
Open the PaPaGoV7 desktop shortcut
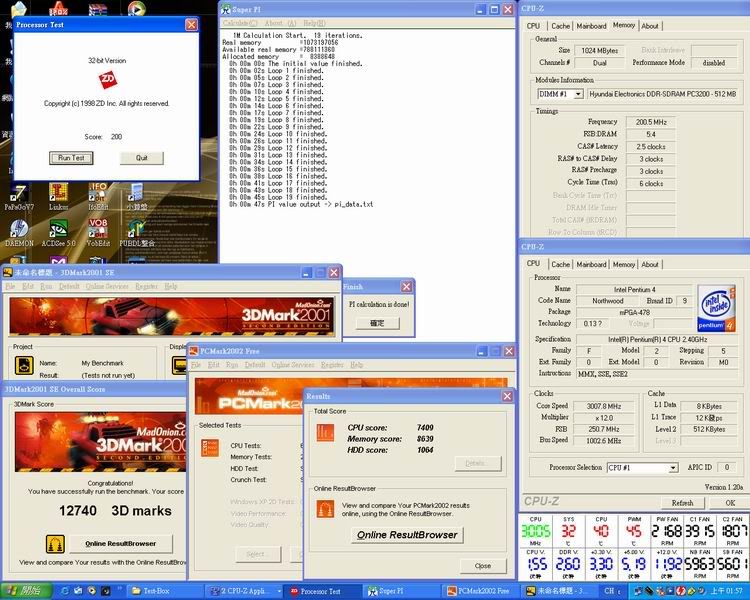(x=19, y=198)
